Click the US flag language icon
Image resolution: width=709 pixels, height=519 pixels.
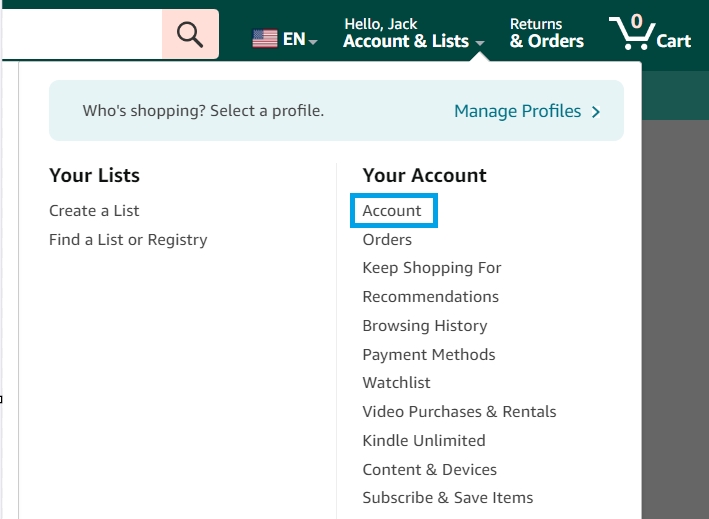point(265,40)
